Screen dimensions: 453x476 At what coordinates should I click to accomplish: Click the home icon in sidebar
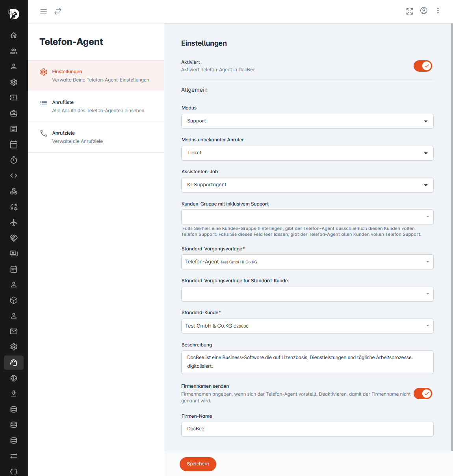(x=14, y=35)
